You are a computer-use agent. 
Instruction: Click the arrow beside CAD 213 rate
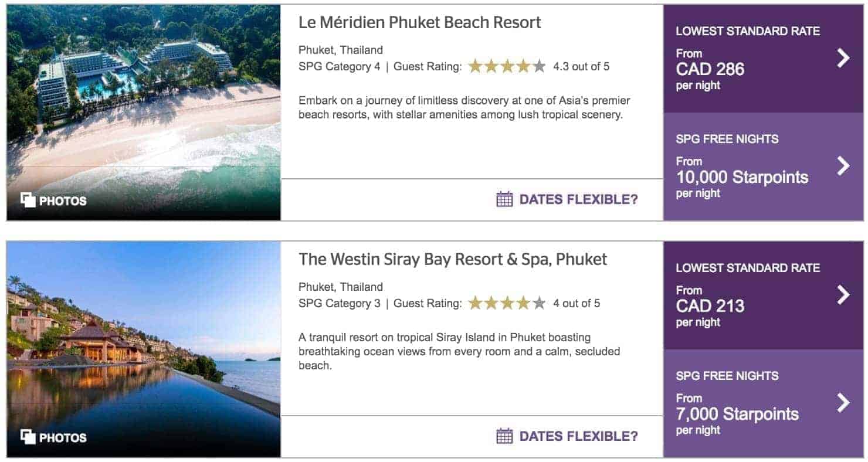(x=843, y=294)
